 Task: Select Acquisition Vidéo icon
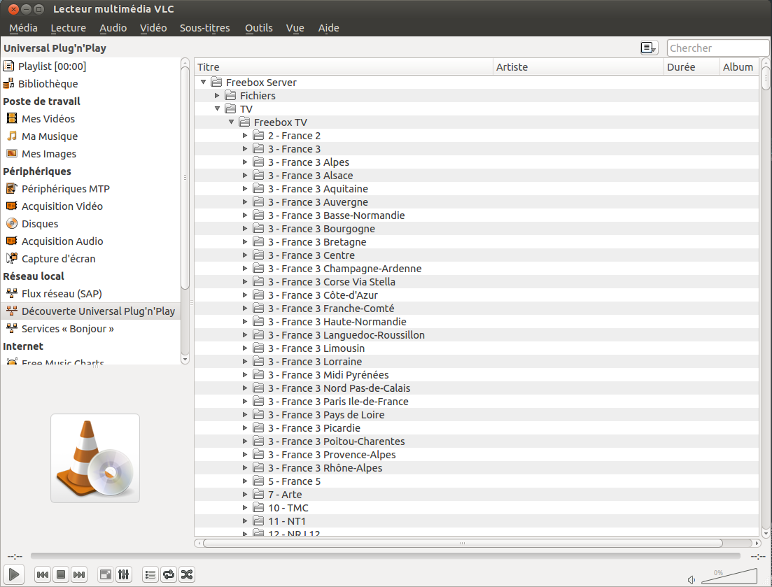(x=12, y=206)
